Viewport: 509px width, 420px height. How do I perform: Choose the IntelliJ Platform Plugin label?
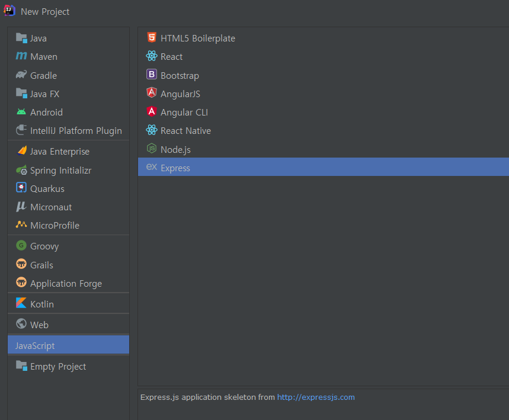point(76,131)
